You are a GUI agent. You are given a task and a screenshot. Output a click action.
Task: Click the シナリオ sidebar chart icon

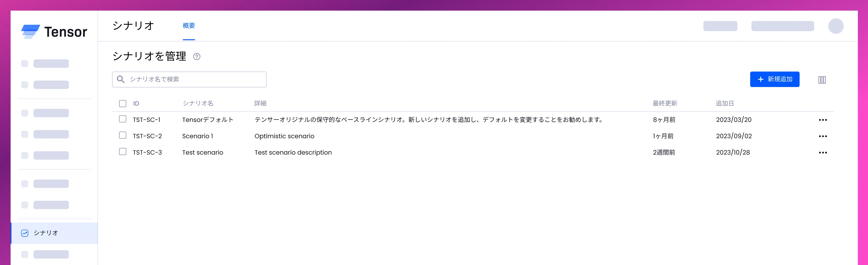(24, 233)
